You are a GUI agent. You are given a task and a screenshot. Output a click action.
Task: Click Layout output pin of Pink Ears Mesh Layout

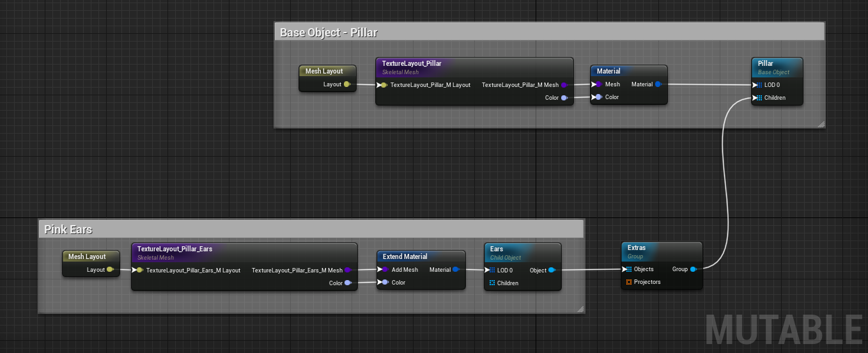pyautogui.click(x=110, y=270)
